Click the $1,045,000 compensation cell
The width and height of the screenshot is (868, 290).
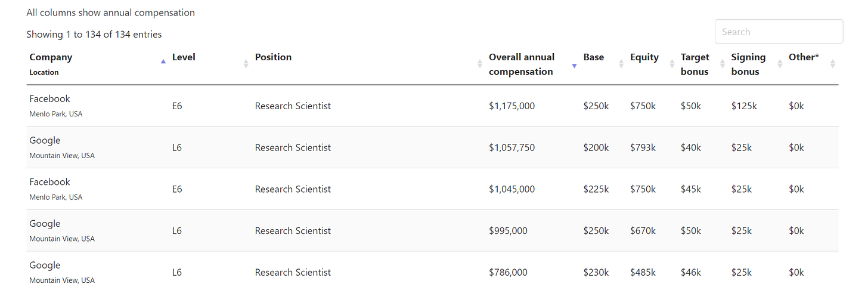(x=511, y=189)
